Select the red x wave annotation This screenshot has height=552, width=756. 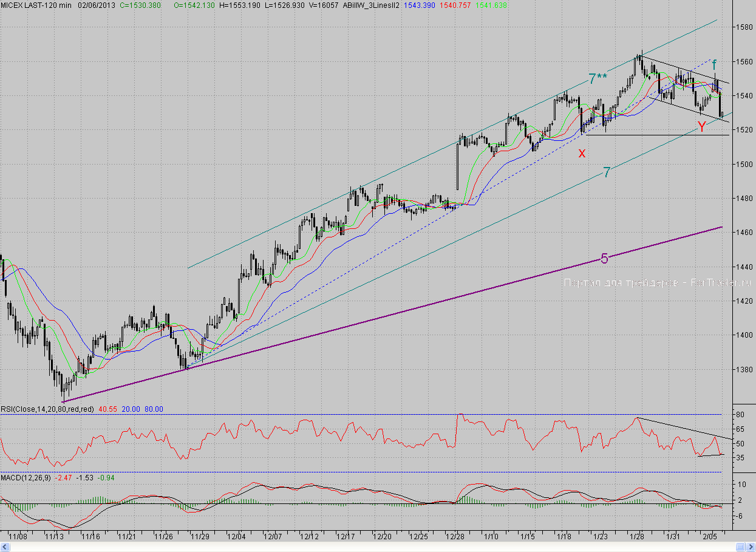(x=582, y=153)
